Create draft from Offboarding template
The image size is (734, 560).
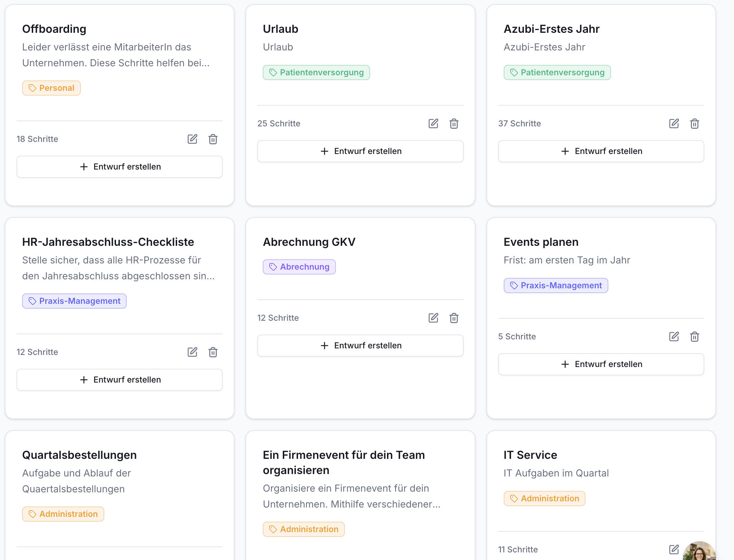(119, 167)
